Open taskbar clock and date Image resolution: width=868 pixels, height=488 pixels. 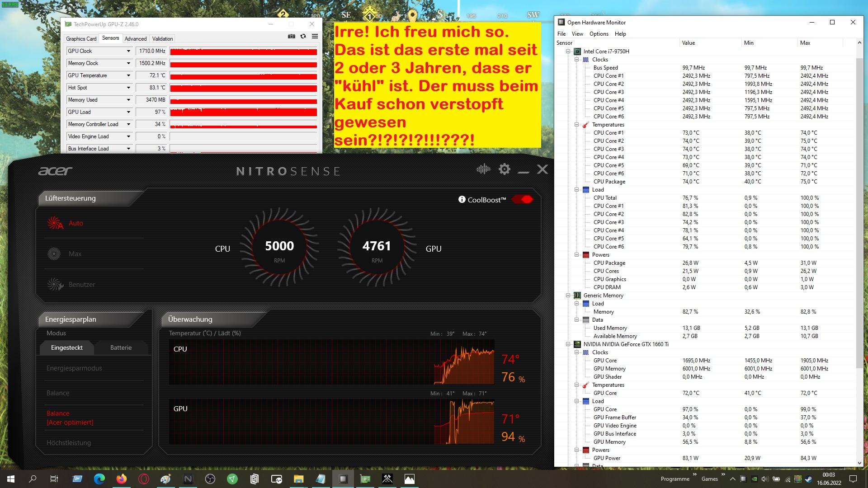click(829, 479)
